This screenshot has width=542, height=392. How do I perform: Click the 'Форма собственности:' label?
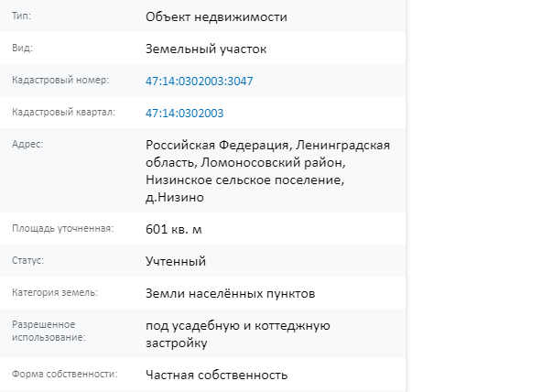(x=65, y=374)
